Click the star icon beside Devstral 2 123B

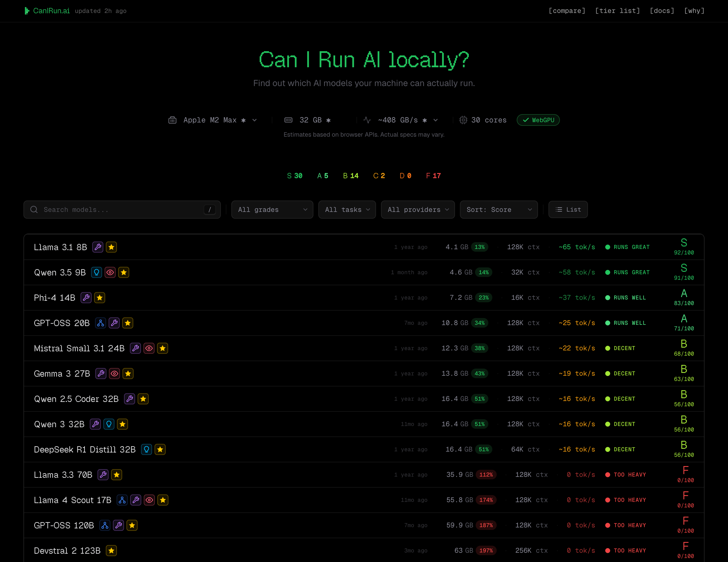pos(111,551)
